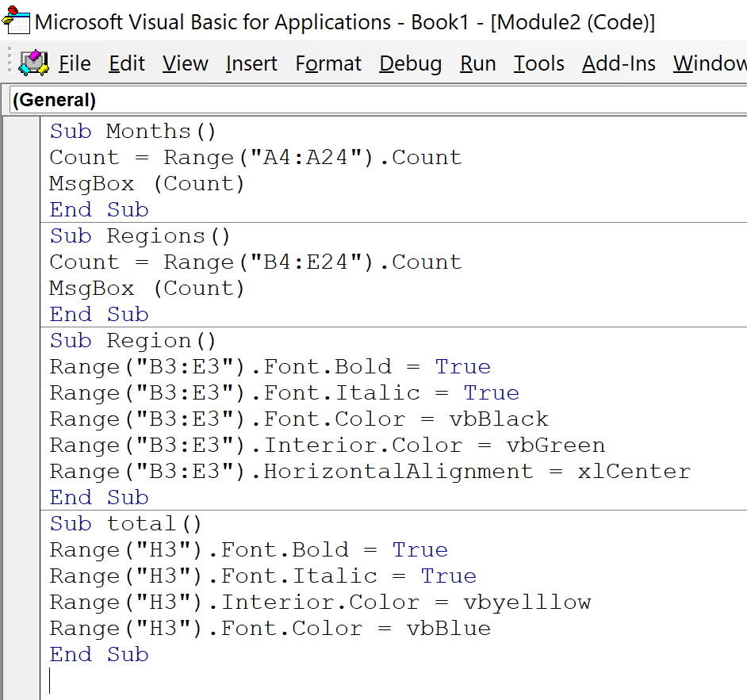Open the Run menu
The width and height of the screenshot is (747, 700).
[477, 63]
